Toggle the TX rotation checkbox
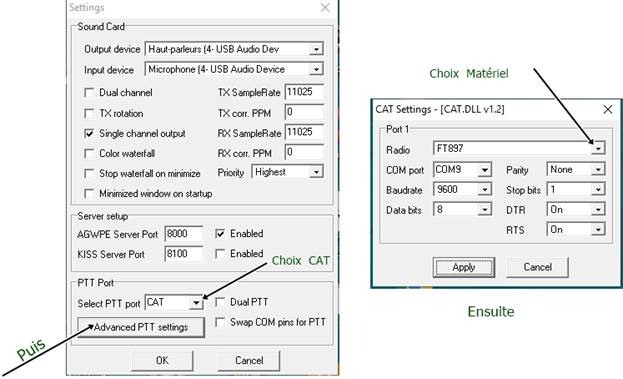This screenshot has width=623, height=379. tap(89, 114)
